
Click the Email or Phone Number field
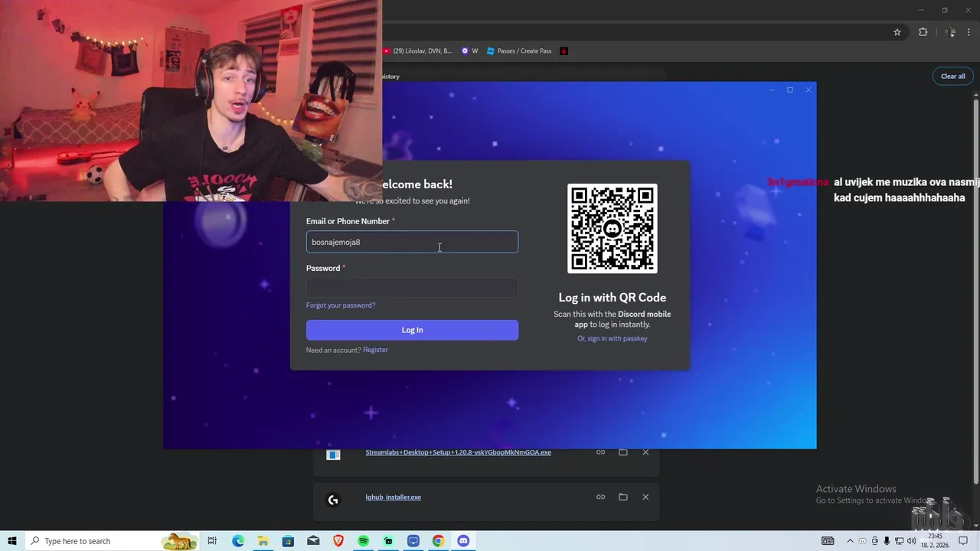[412, 242]
